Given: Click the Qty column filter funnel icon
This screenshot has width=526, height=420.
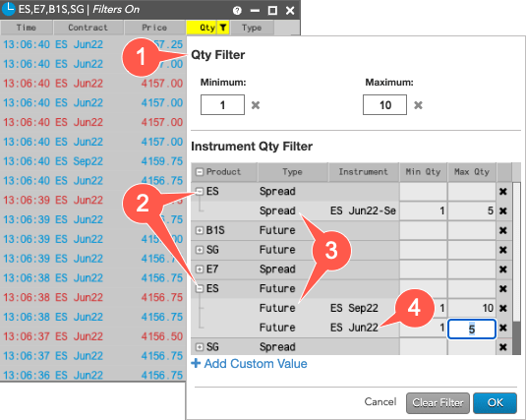Looking at the screenshot, I should click(223, 28).
